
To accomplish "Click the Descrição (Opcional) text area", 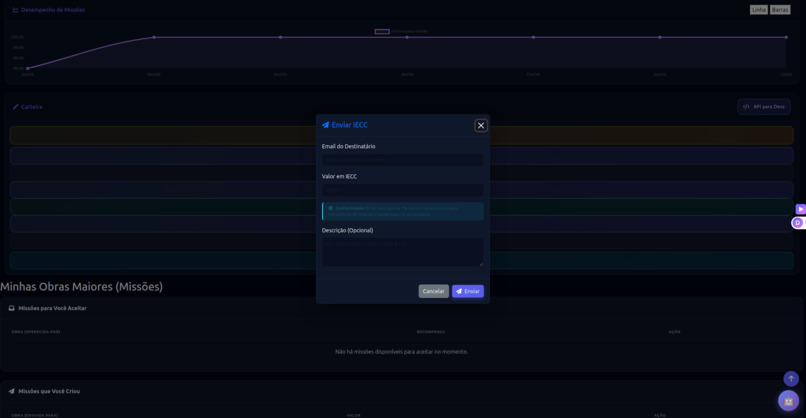I will click(402, 251).
